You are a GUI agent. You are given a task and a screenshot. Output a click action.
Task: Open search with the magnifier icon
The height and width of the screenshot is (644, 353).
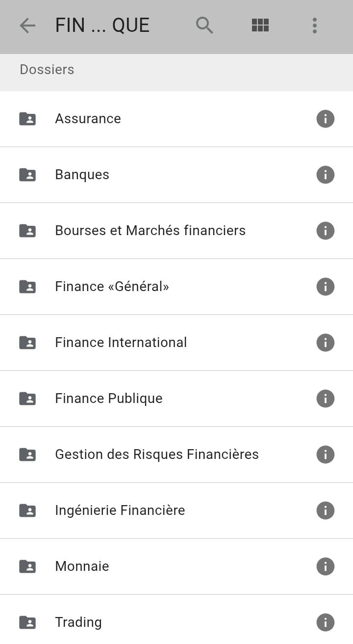[204, 26]
